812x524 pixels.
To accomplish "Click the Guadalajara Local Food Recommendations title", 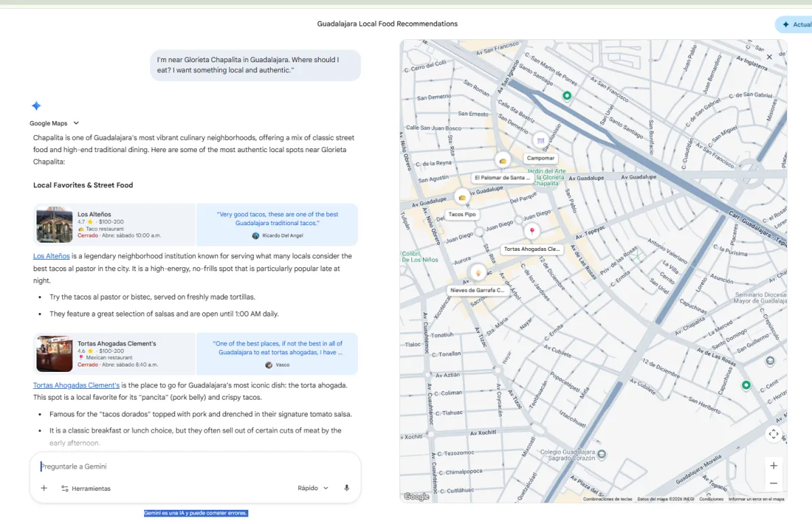I will click(x=387, y=24).
